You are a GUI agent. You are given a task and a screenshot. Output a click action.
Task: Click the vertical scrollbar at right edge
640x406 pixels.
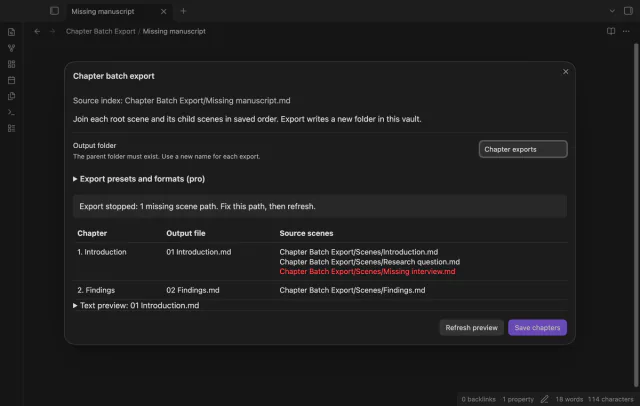click(636, 214)
